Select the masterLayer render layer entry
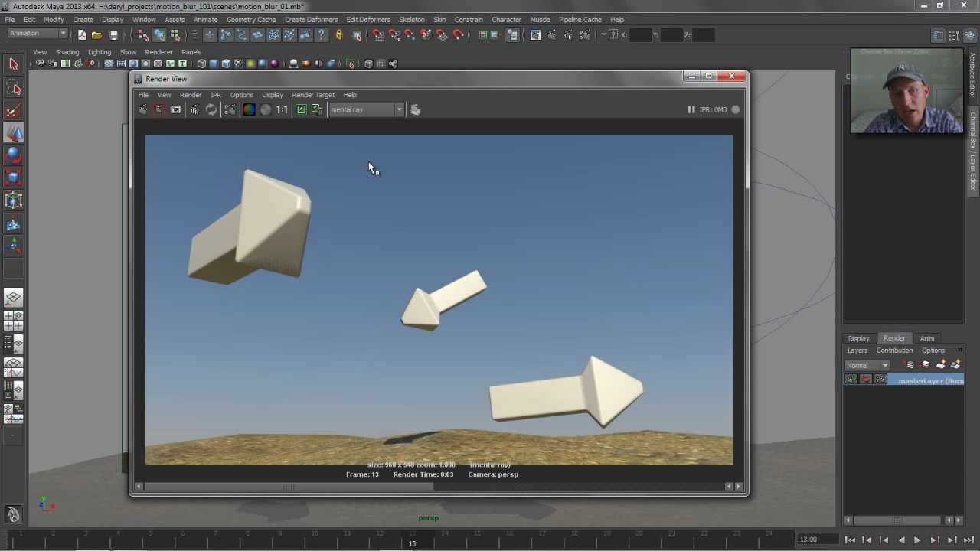This screenshot has height=551, width=980. (x=930, y=380)
